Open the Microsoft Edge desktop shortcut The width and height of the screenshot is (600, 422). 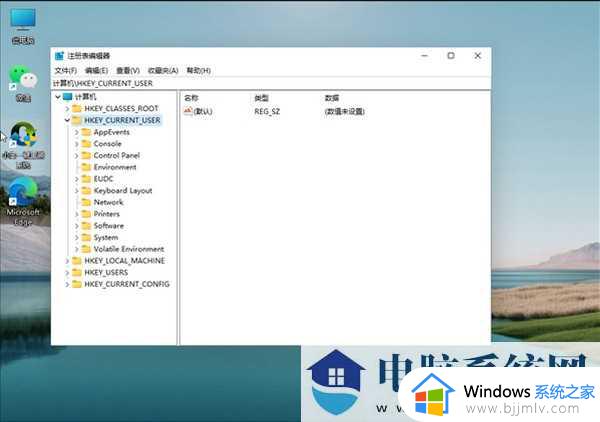coord(23,202)
